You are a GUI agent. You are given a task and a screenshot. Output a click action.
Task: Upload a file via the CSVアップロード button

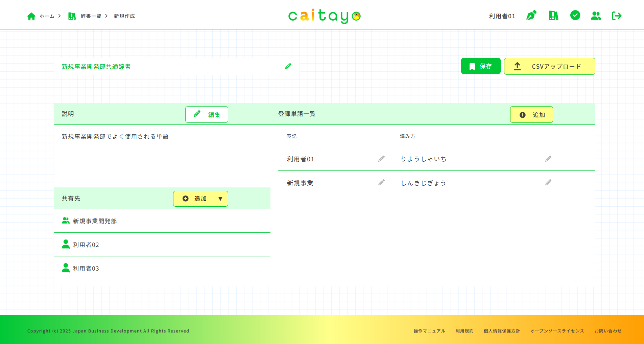pyautogui.click(x=549, y=66)
